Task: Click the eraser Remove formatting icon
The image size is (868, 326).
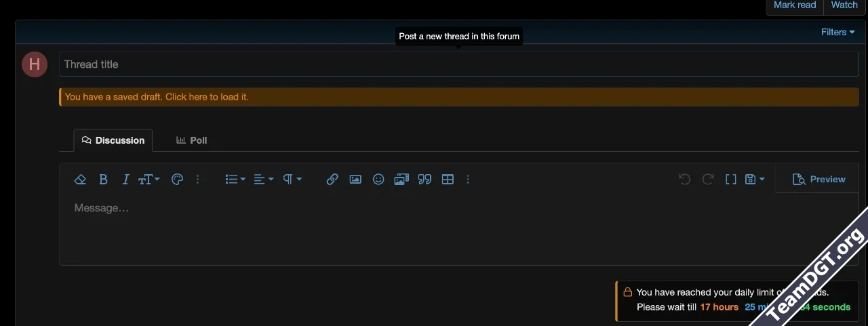Action: point(80,180)
